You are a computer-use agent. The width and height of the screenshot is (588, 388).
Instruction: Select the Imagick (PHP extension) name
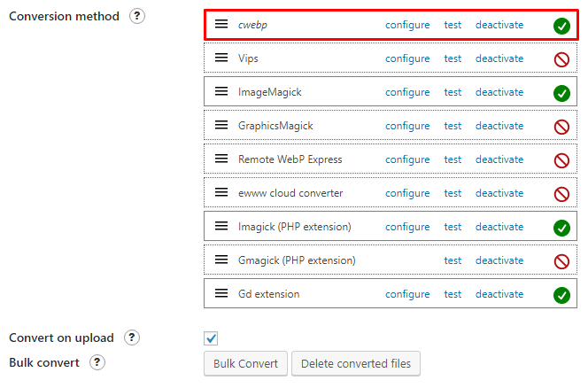pyautogui.click(x=295, y=227)
